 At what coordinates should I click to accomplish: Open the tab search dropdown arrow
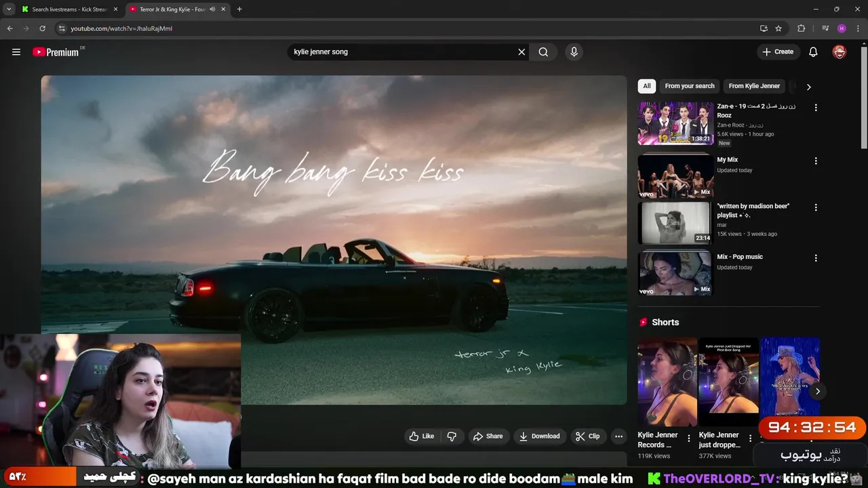(x=9, y=9)
